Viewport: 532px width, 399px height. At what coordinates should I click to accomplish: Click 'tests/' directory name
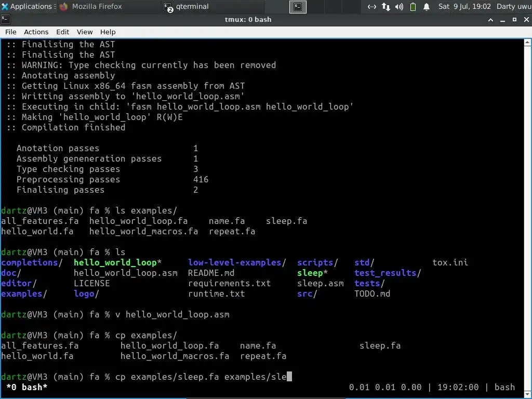[369, 283]
